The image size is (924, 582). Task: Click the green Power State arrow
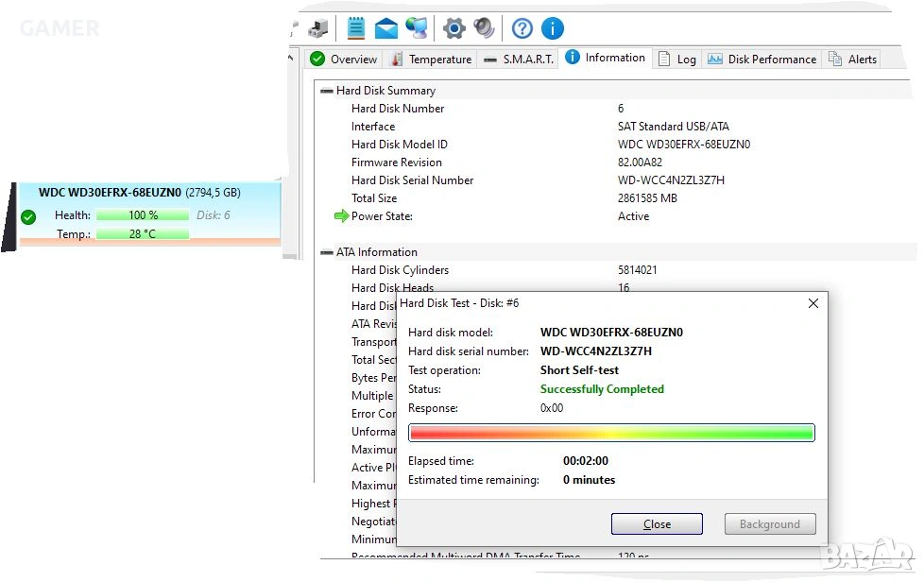(x=341, y=216)
